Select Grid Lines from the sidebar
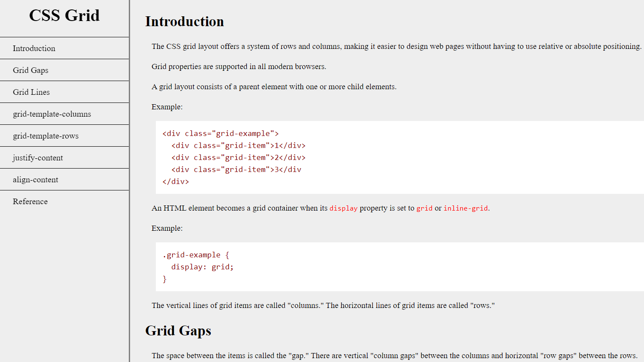Image resolution: width=644 pixels, height=362 pixels. click(x=31, y=92)
